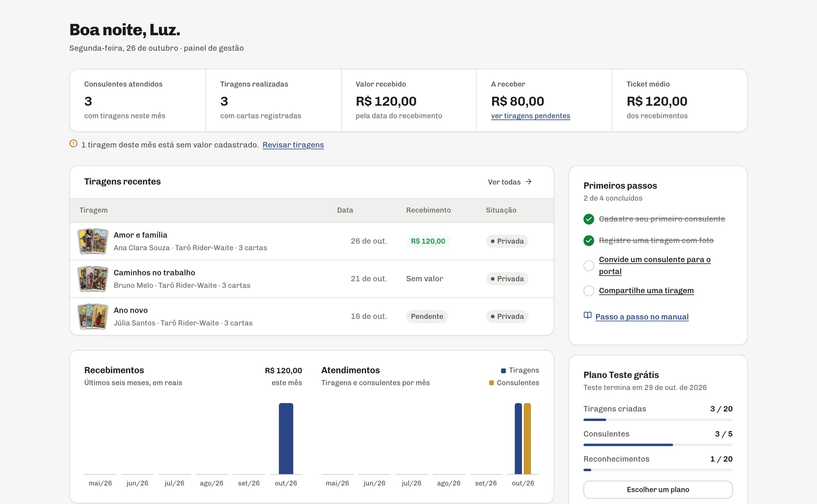Image resolution: width=817 pixels, height=504 pixels.
Task: Click the warning icon beside missing-value notice
Action: [74, 144]
